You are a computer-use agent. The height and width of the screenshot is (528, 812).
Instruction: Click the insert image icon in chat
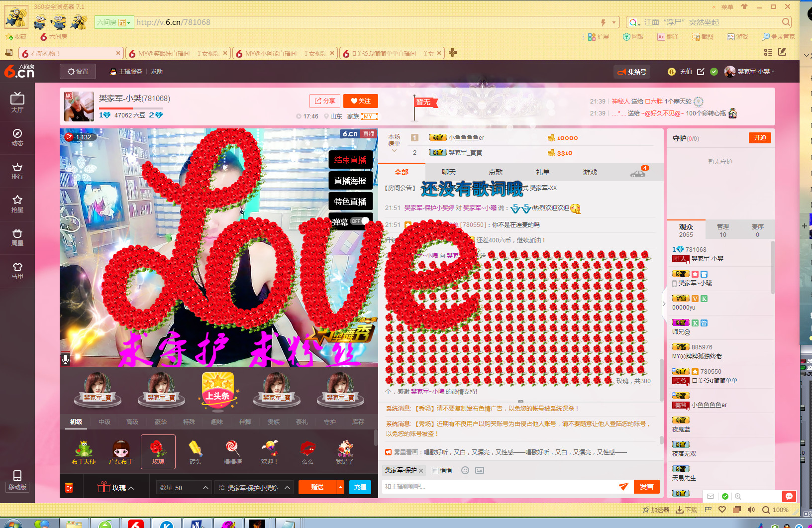coord(480,470)
